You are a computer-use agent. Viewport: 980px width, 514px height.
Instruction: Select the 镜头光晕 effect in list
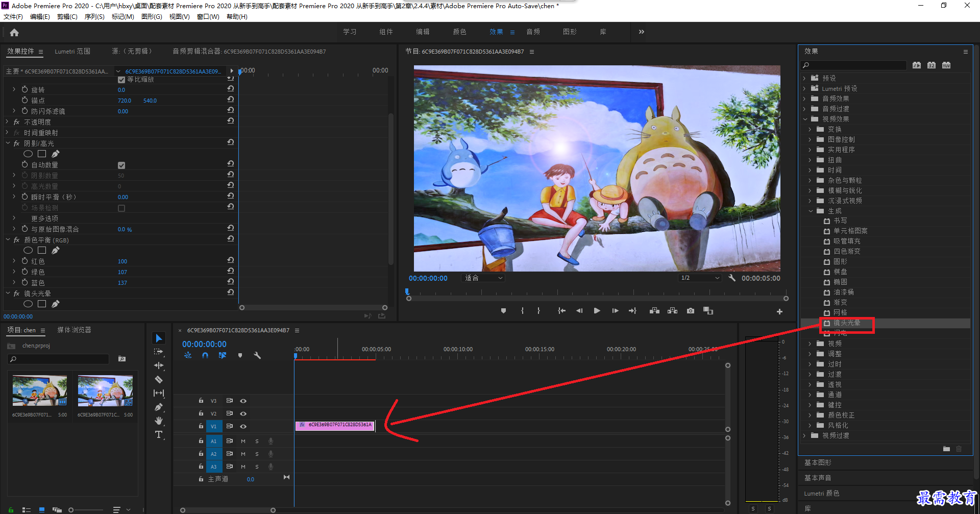click(847, 323)
